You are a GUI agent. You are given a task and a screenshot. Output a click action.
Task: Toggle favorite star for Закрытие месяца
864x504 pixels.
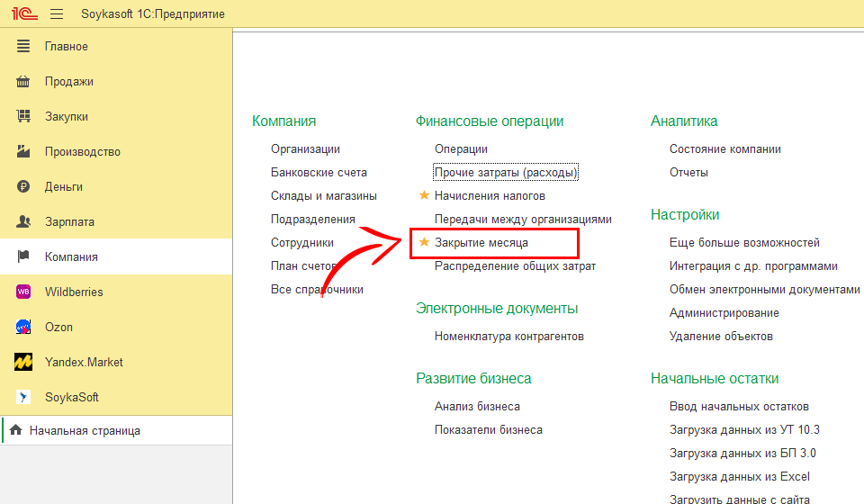pyautogui.click(x=424, y=243)
